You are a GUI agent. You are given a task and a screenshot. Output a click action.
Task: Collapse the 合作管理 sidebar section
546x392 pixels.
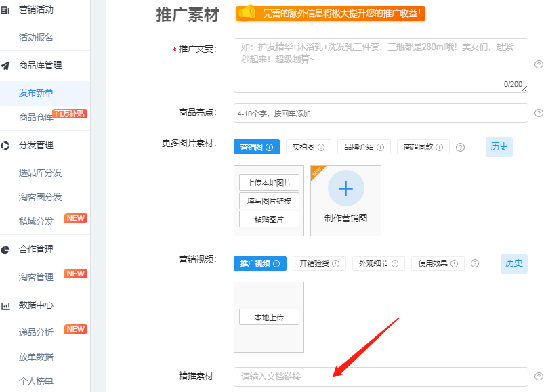point(36,249)
